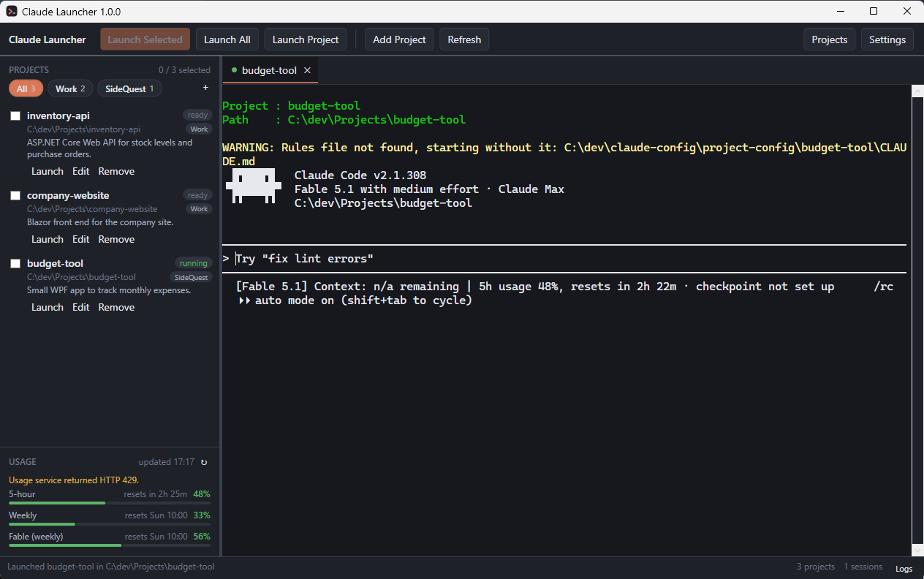Viewport: 924px width, 579px height.
Task: Filter projects by Work group
Action: [x=70, y=88]
